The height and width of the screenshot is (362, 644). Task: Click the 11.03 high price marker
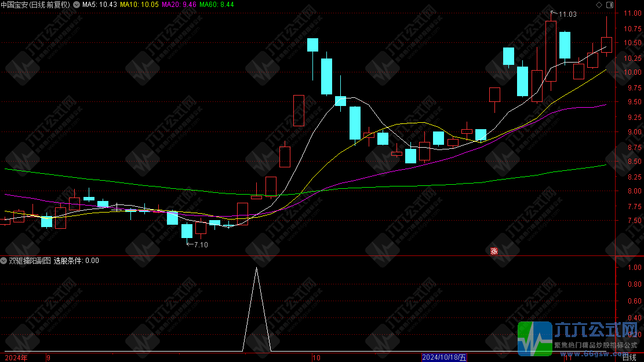point(567,14)
